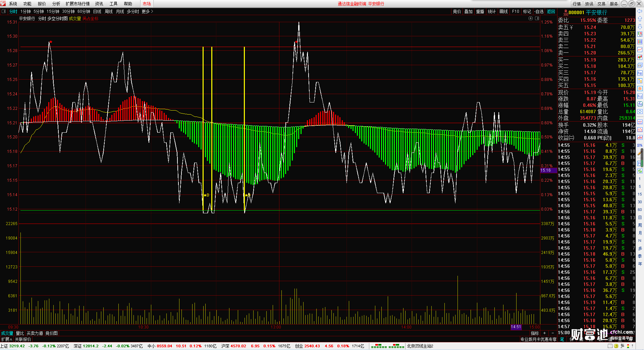644x350 pixels.
Task: Click the circle-in-square icon in sidebar
Action: click(640, 112)
